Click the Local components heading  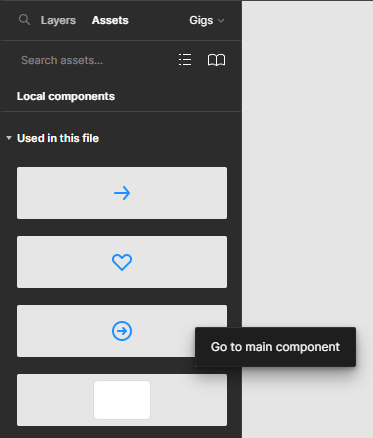click(x=66, y=96)
